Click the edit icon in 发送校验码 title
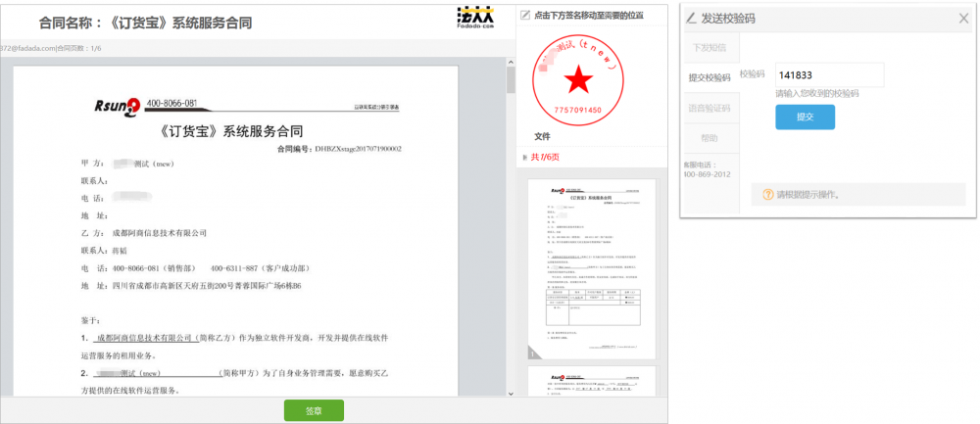Viewport: 980px width, 424px height. pos(691,18)
